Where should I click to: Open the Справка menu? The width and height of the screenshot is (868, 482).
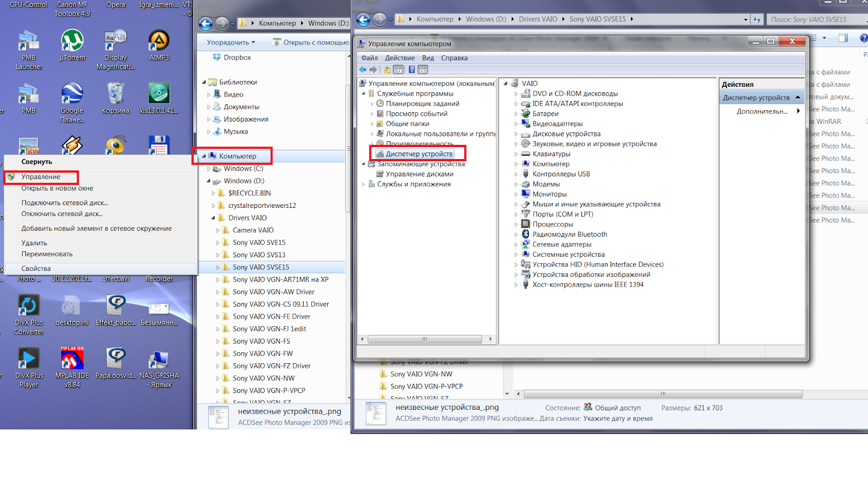pyautogui.click(x=454, y=58)
